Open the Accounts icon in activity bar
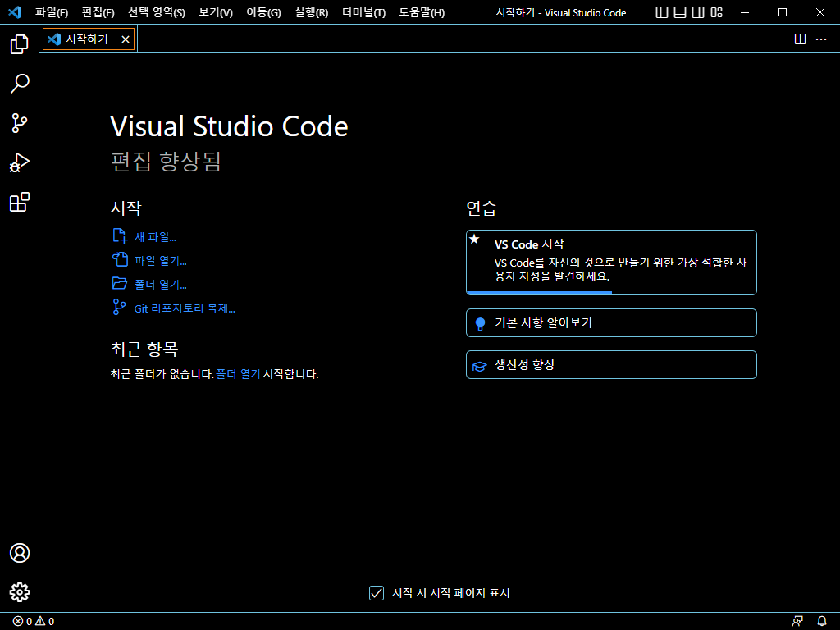 (x=20, y=553)
